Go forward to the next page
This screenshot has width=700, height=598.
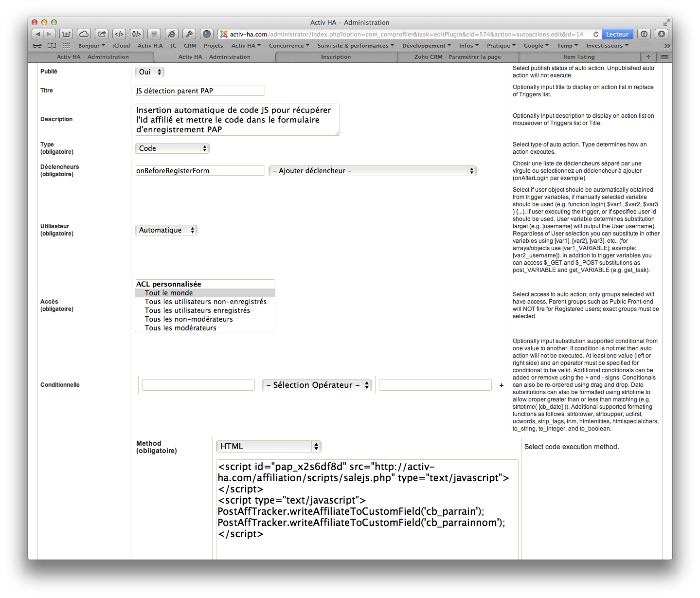(x=49, y=34)
